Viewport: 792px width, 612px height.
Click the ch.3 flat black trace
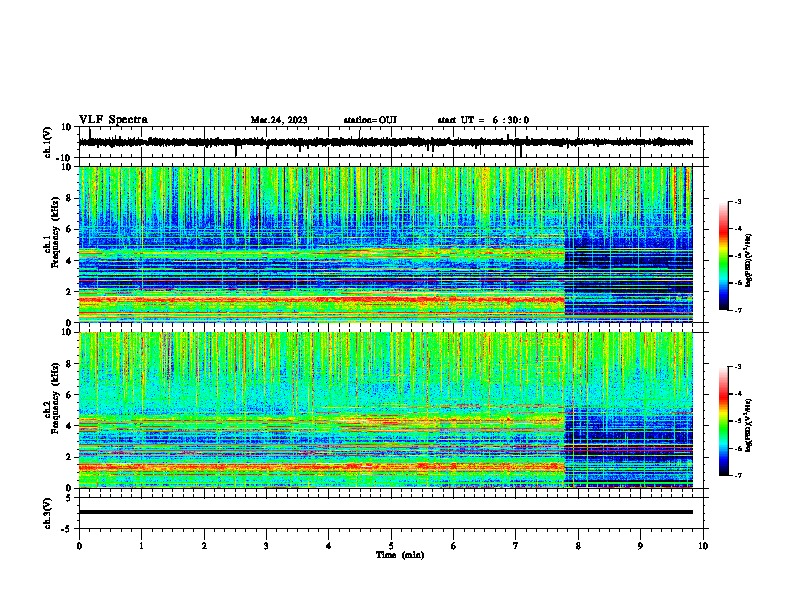[x=385, y=512]
